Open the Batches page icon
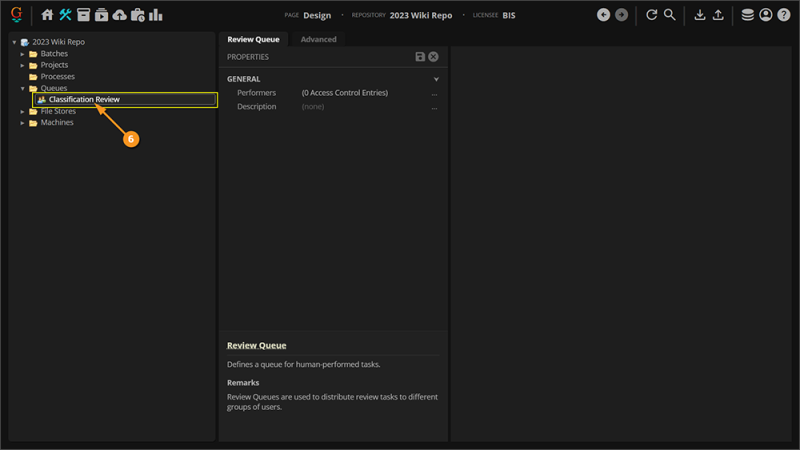Screen dimensions: 800x450 tap(83, 15)
